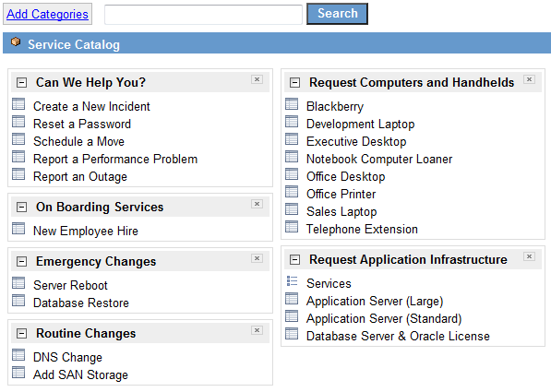
Task: Open the Telephone Extension item
Action: 363,230
